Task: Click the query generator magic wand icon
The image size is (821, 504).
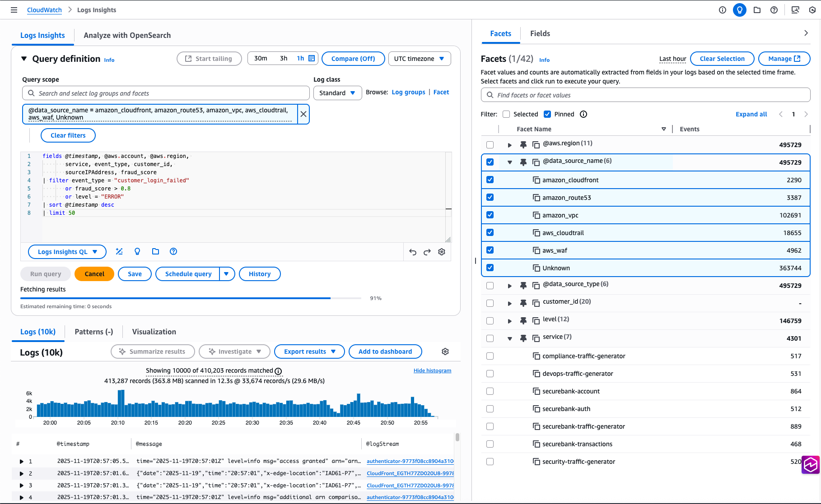Action: [x=119, y=251]
